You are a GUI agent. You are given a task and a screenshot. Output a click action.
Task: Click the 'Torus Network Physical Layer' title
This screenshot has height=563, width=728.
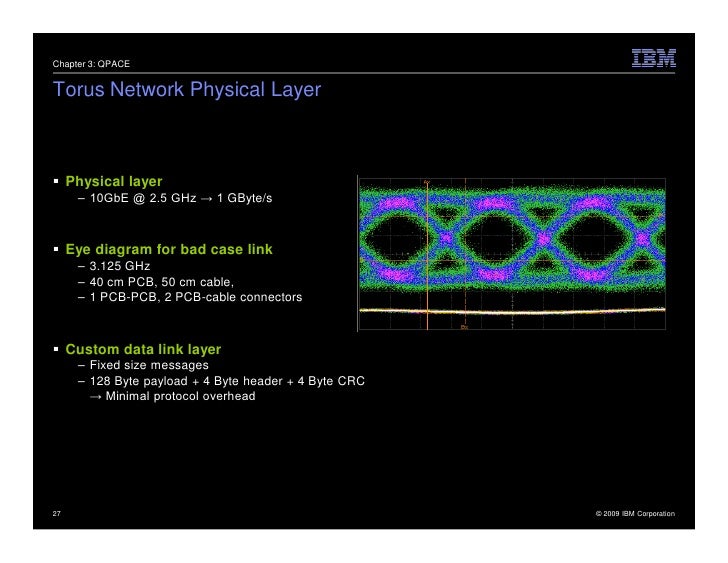187,89
